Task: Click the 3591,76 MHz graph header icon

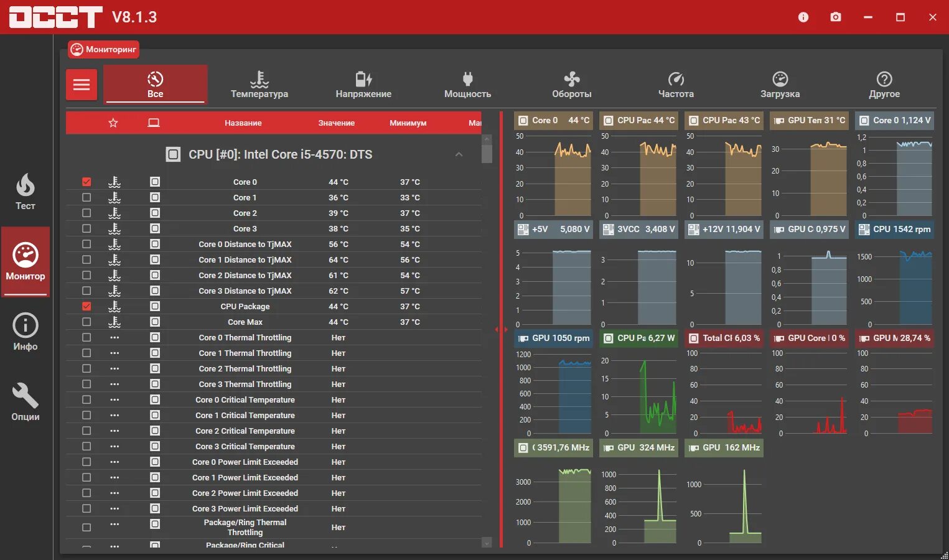Action: [x=523, y=447]
